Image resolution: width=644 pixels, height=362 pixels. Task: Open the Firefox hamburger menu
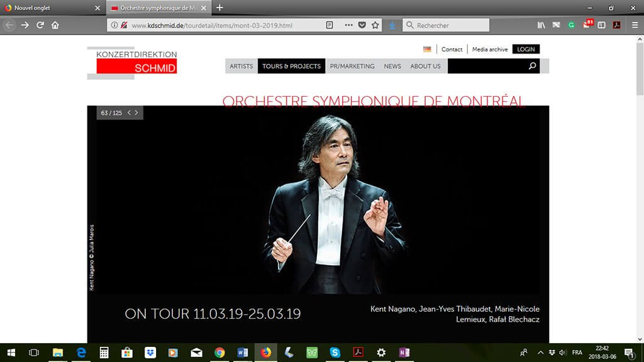(x=633, y=25)
